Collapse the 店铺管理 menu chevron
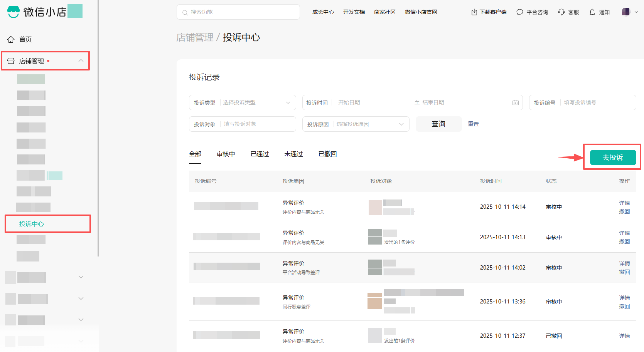This screenshot has height=352, width=644. [x=81, y=61]
